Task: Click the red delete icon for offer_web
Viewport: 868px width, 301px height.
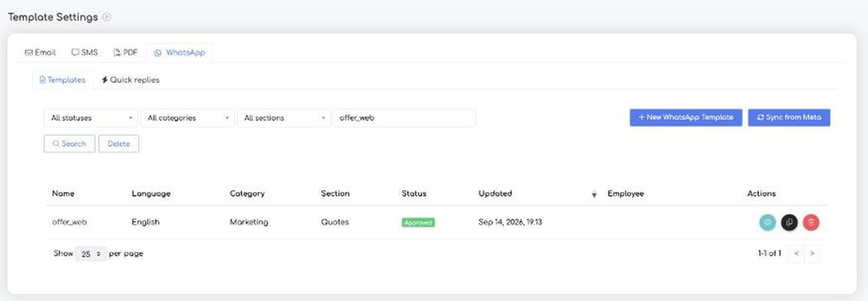Action: 811,222
